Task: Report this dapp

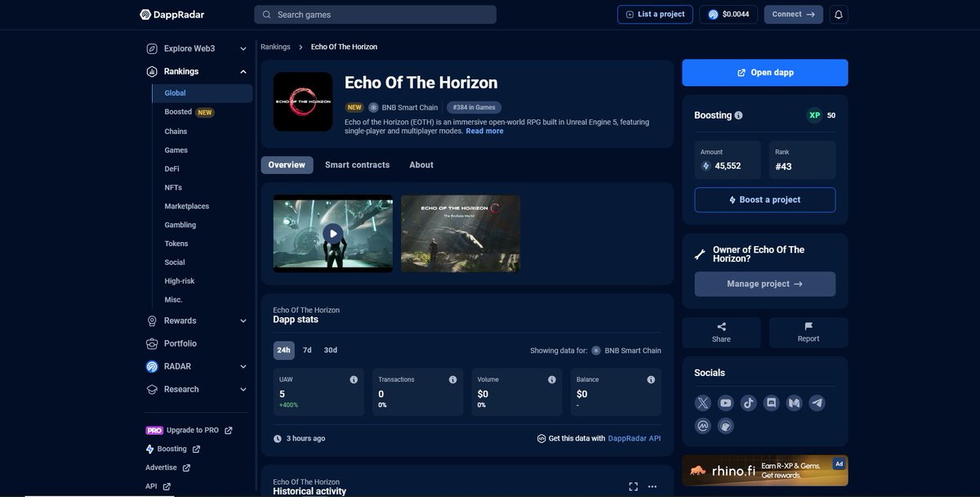Action: 808,333
